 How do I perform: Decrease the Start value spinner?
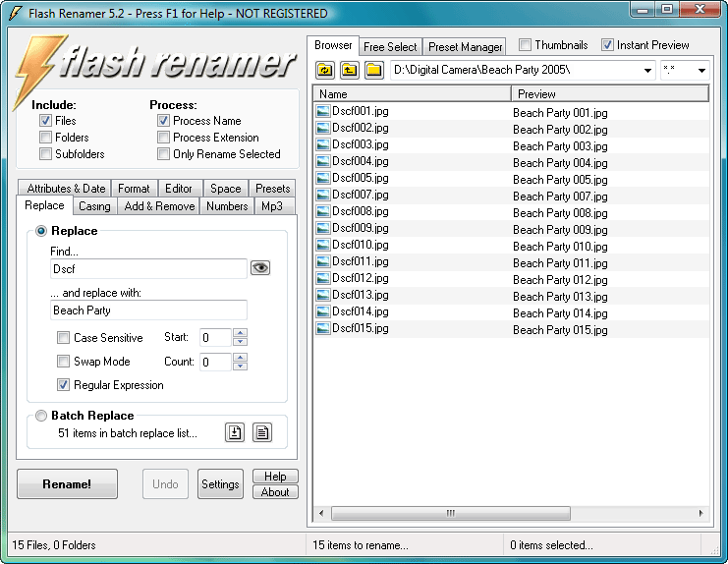pos(240,342)
